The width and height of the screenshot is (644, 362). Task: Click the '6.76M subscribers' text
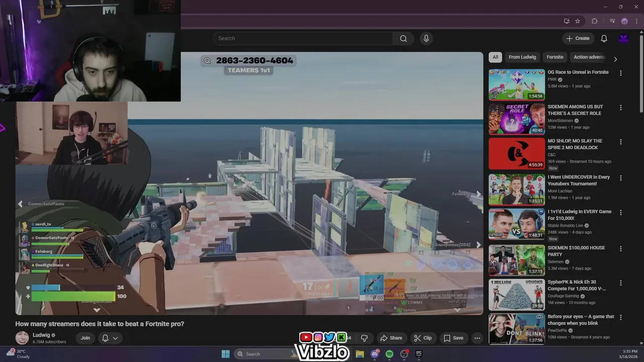click(49, 342)
